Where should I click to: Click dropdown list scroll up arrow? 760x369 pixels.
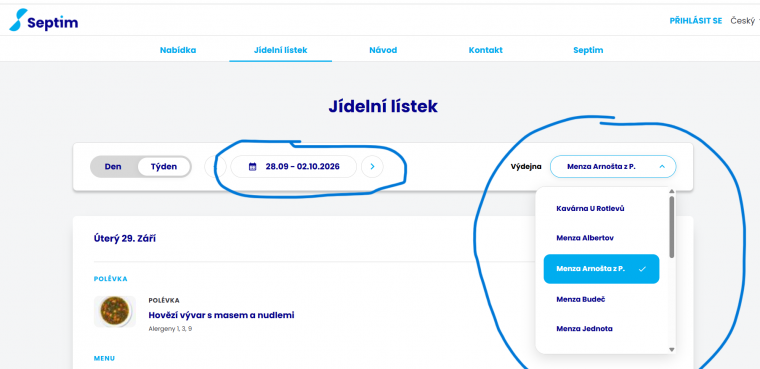tap(671, 191)
